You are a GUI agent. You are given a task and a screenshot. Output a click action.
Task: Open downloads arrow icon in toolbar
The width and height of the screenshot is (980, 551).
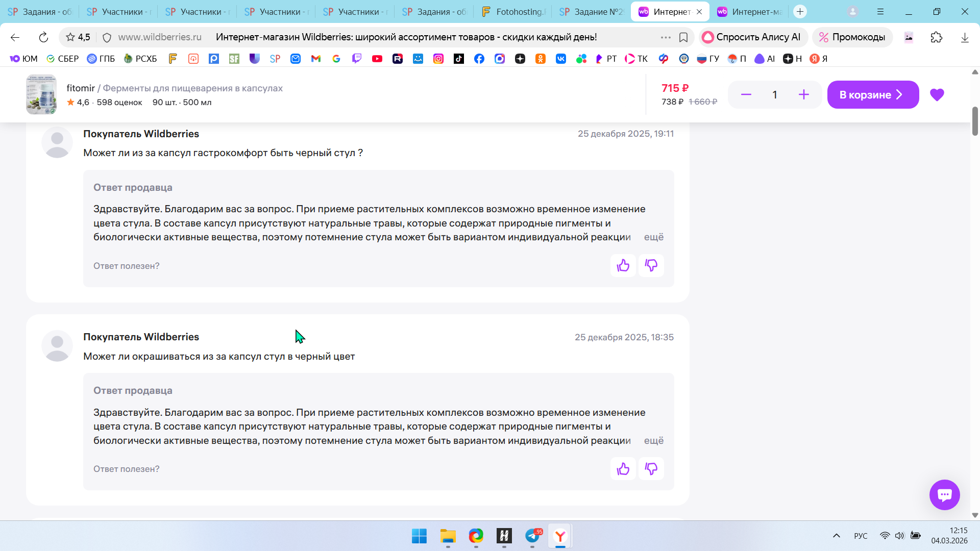(x=965, y=37)
